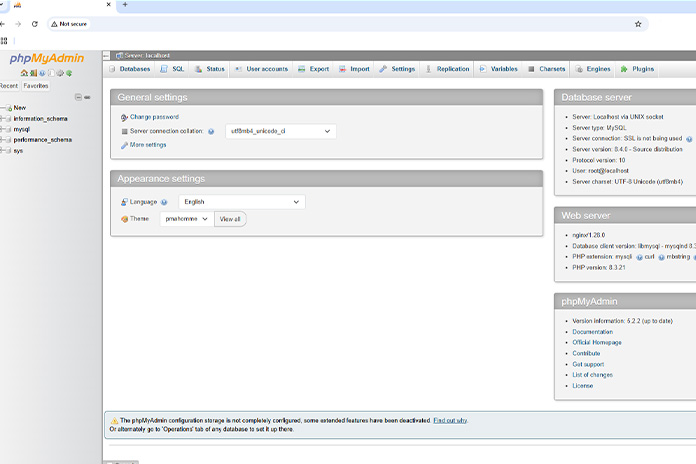Click the navigation panel link/unlink icon
The width and height of the screenshot is (696, 464).
pyautogui.click(x=87, y=97)
